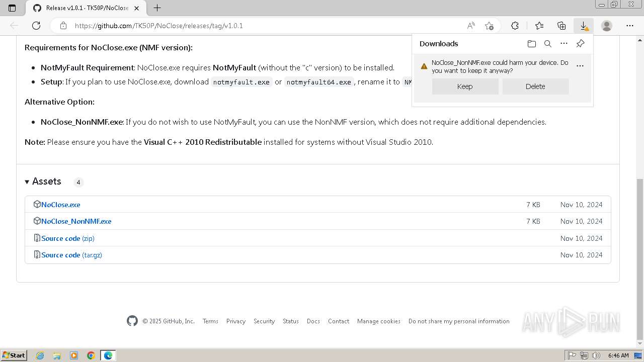Click Manage cookies in the footer

point(379,321)
